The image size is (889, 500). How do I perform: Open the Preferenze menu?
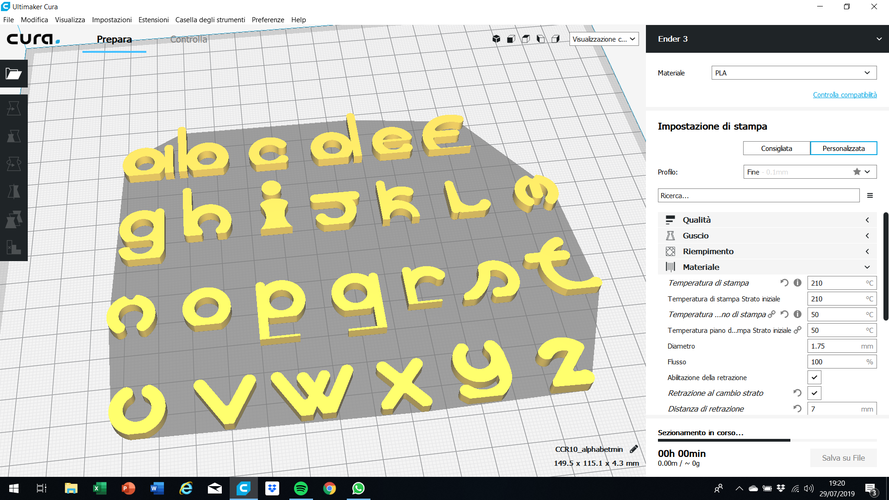click(268, 19)
